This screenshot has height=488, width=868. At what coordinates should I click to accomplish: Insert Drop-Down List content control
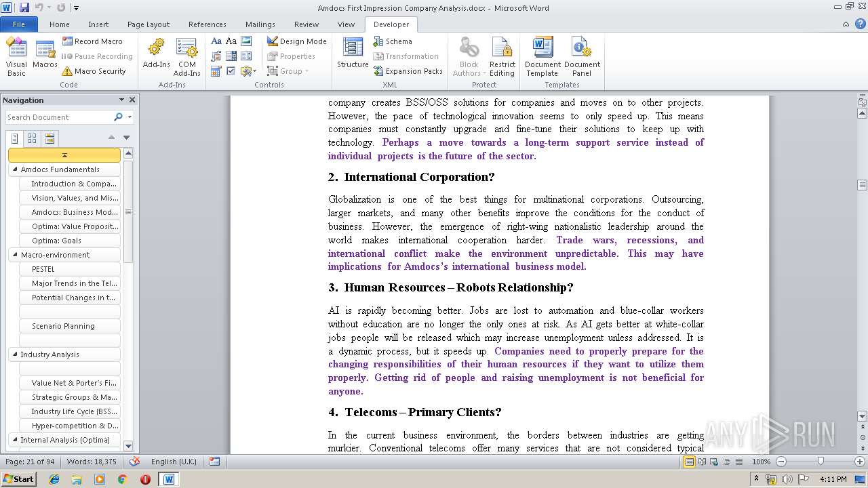click(246, 56)
